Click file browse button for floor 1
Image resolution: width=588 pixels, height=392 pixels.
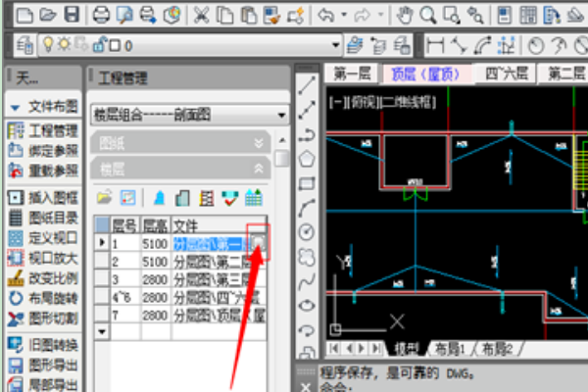(259, 243)
